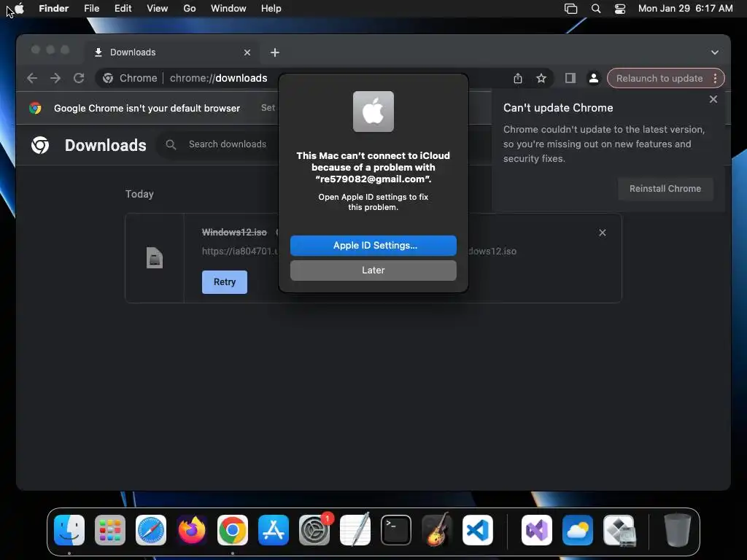Open Boot Camp Assistant from the dock
Screen dimensions: 747x560
coord(619,530)
